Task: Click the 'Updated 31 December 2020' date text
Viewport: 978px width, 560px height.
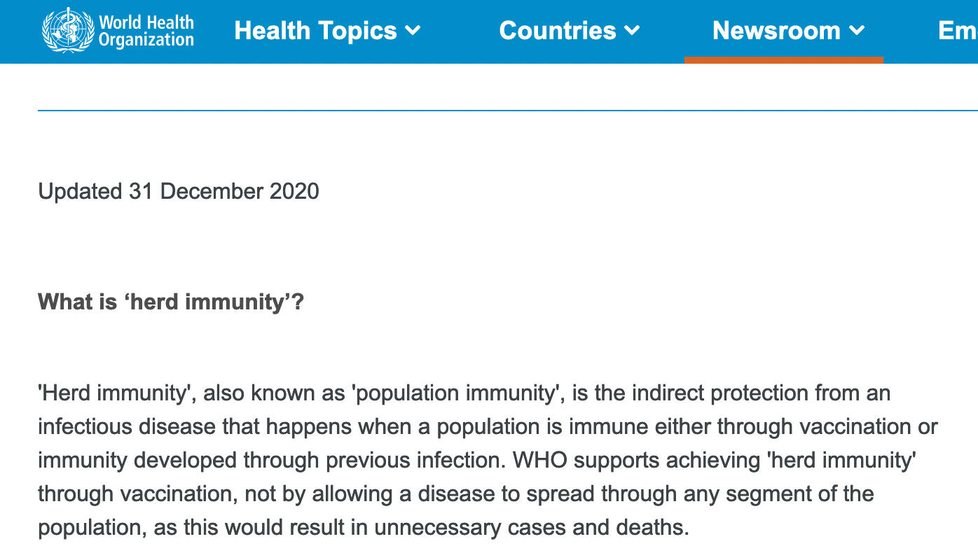Action: (x=179, y=191)
